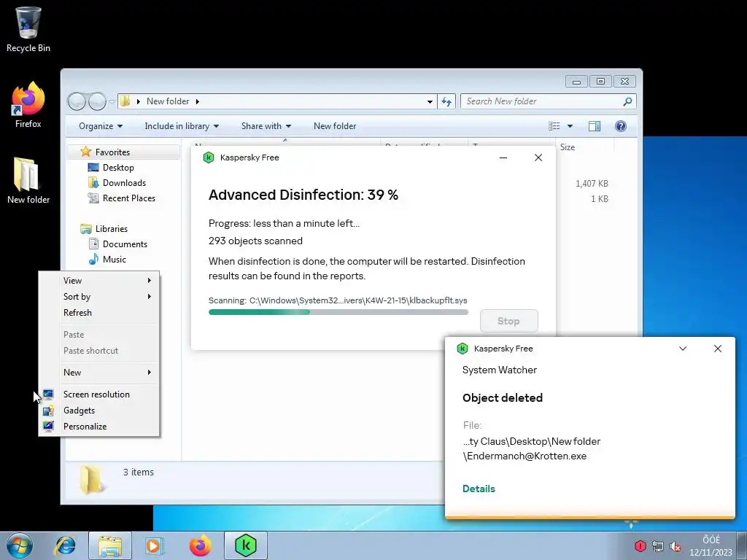747x560 pixels.
Task: Open the Include in library dropdown
Action: (x=182, y=126)
